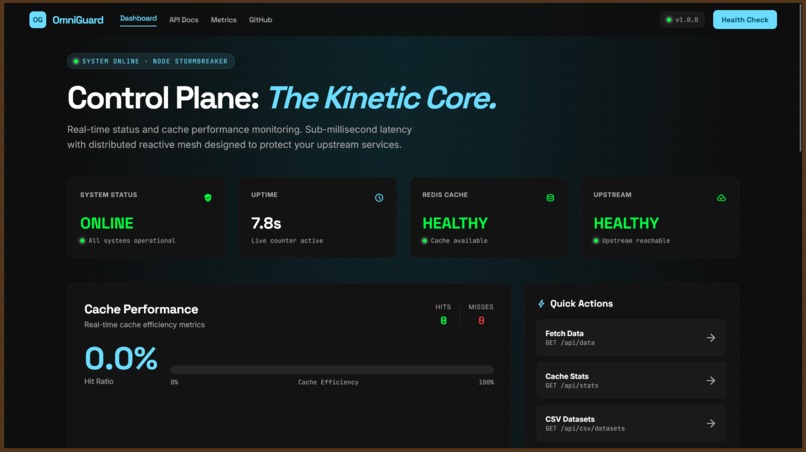Click the 'Live counter active' text

coord(287,241)
